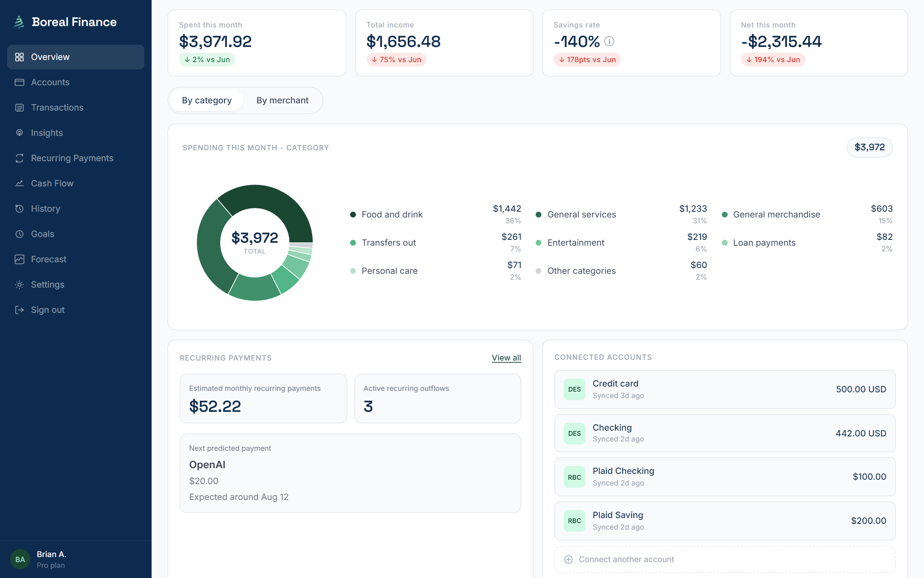Screen dimensions: 924x578
Task: Click the Net this month card
Action: (819, 43)
